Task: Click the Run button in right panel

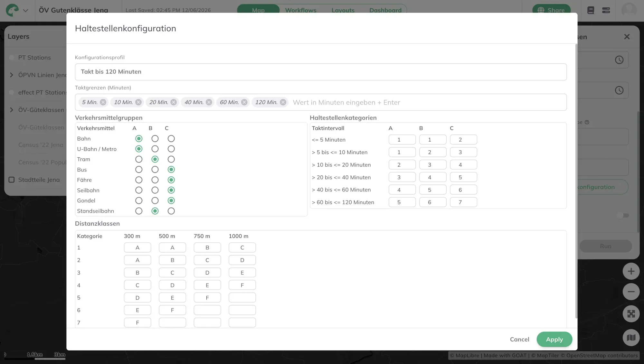Action: click(606, 246)
